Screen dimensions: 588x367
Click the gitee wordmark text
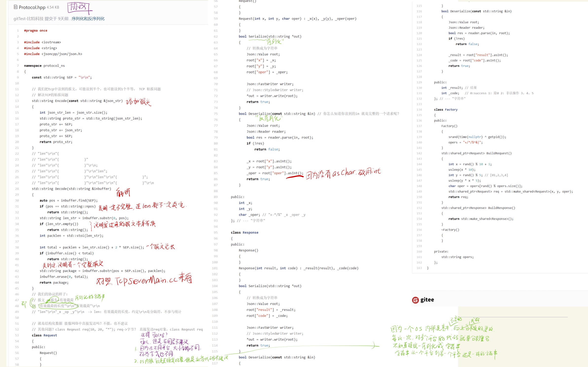(427, 300)
